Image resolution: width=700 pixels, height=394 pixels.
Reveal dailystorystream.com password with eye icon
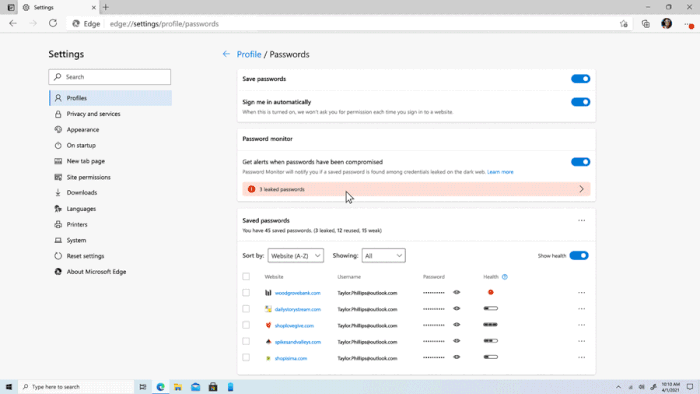click(x=456, y=309)
